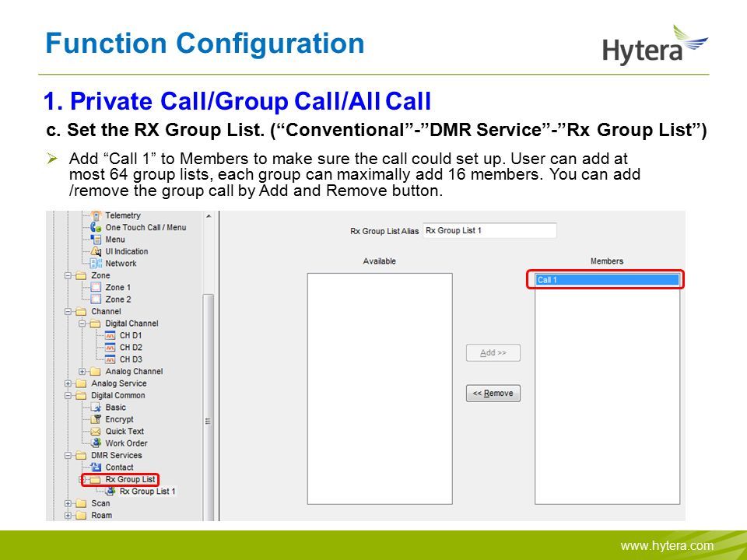Select the One Touch Call / Menu label
The image size is (747, 560).
pyautogui.click(x=146, y=228)
